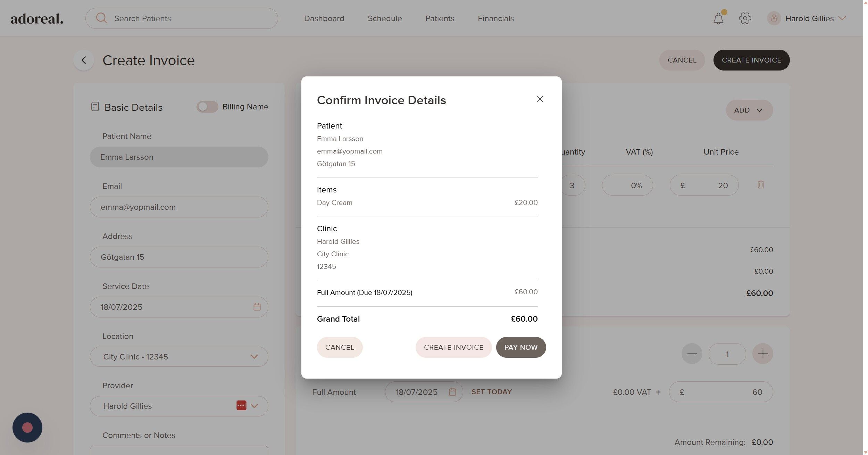Decrease the installment count with minus
868x455 pixels.
point(692,354)
